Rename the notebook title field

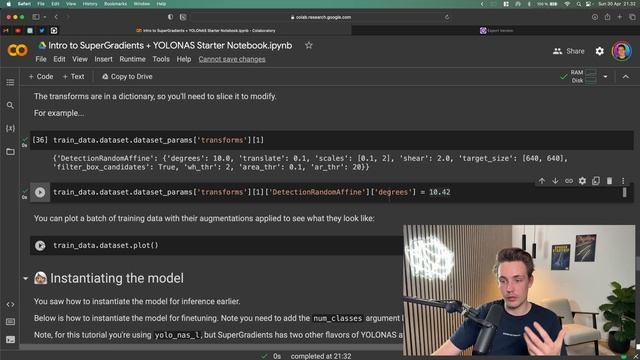170,45
